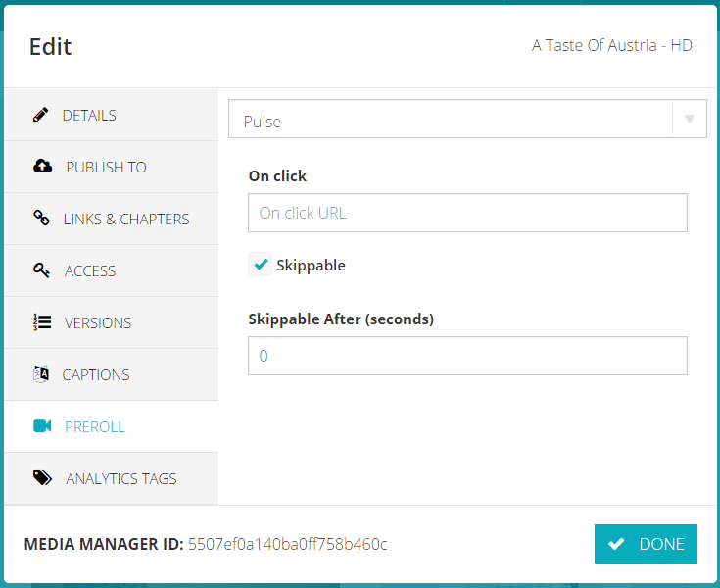Click the tags icon for Analytics Tags
This screenshot has width=720, height=588.
tap(42, 478)
